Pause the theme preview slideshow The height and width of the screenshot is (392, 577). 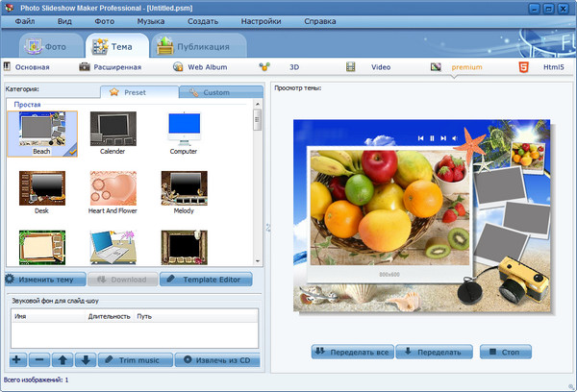[432, 138]
